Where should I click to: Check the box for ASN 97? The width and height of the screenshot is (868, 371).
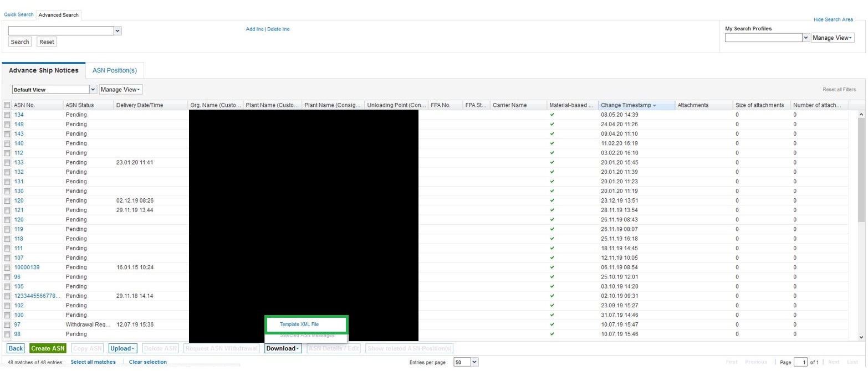pyautogui.click(x=7, y=324)
